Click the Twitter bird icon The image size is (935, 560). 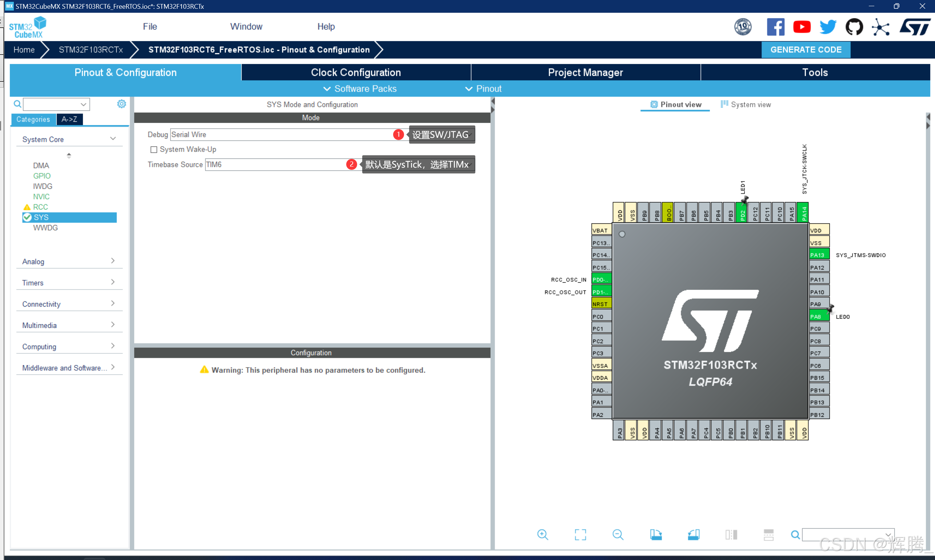[x=828, y=27]
